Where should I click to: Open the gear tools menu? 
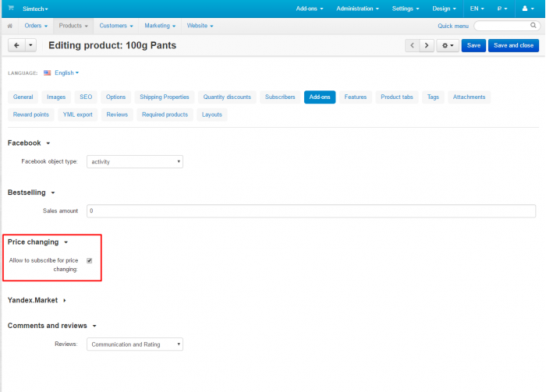click(448, 45)
